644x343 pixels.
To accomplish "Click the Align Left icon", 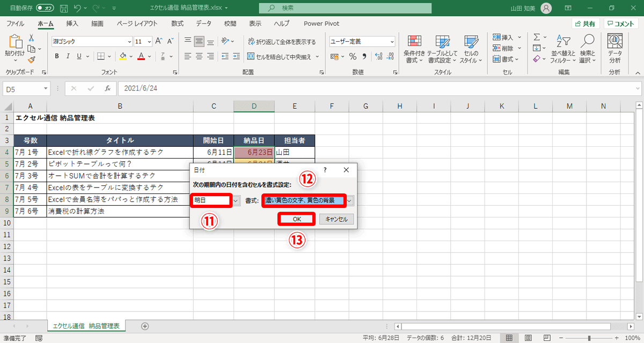I will pyautogui.click(x=188, y=56).
